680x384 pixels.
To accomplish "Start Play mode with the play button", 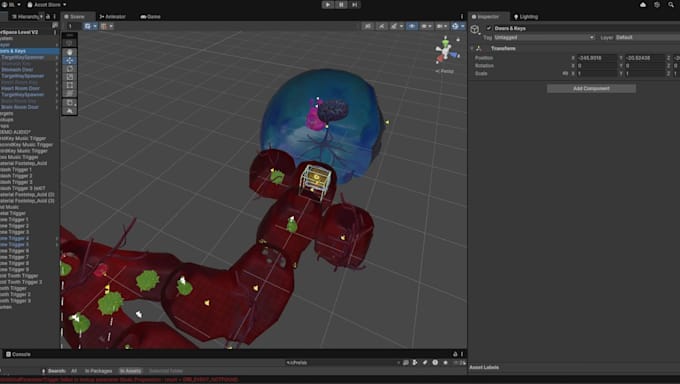I will tap(327, 5).
